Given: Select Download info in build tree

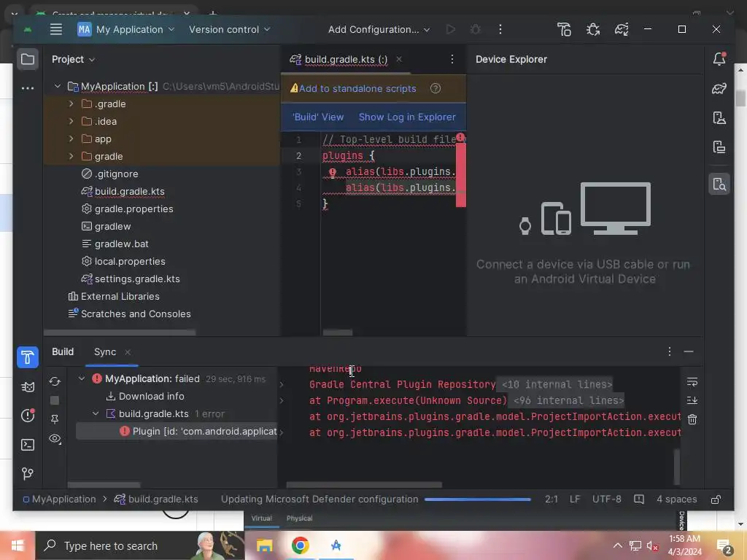Looking at the screenshot, I should (152, 396).
